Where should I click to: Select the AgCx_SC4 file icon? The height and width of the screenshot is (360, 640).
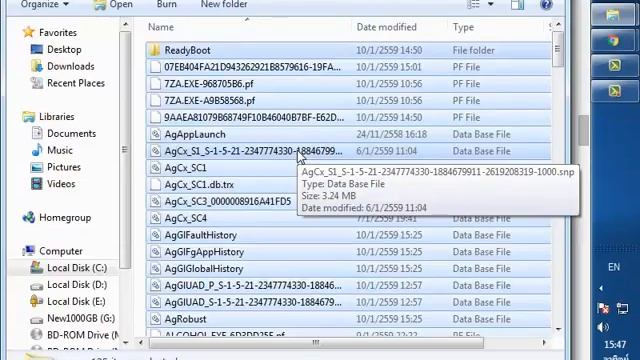[x=155, y=218]
